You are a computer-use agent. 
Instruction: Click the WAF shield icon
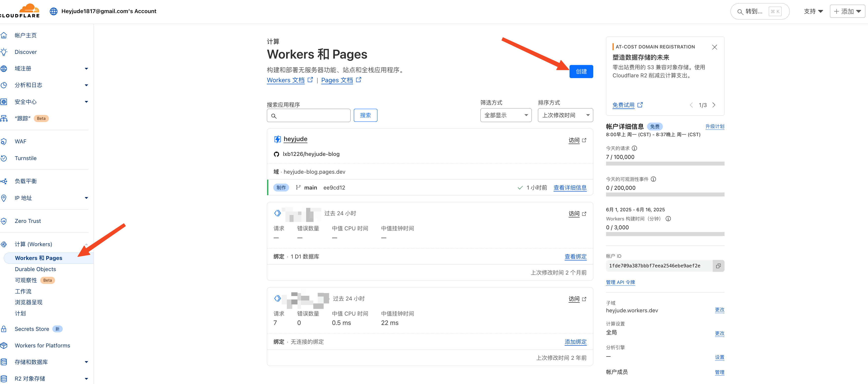4,142
